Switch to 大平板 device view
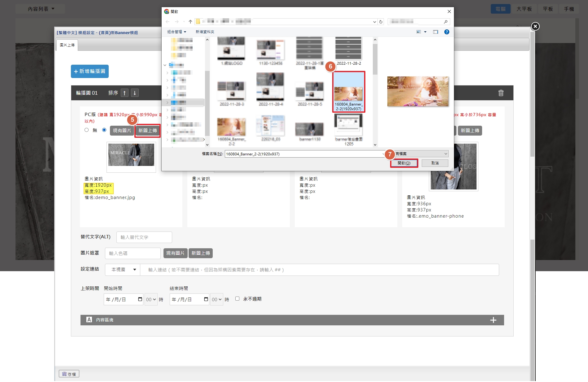Viewport: 588px width, 382px height. click(524, 9)
